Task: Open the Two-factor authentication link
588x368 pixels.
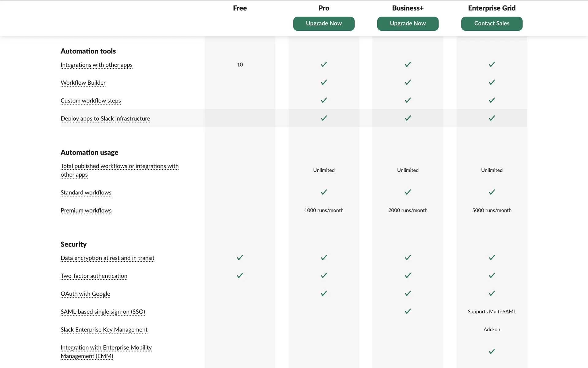Action: pyautogui.click(x=94, y=276)
